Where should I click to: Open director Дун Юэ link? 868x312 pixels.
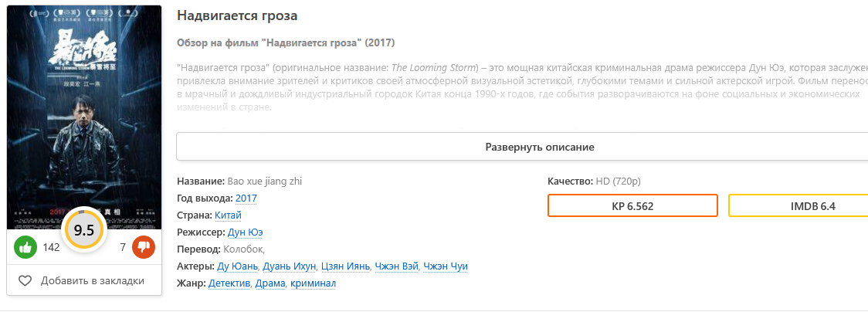coord(246,232)
